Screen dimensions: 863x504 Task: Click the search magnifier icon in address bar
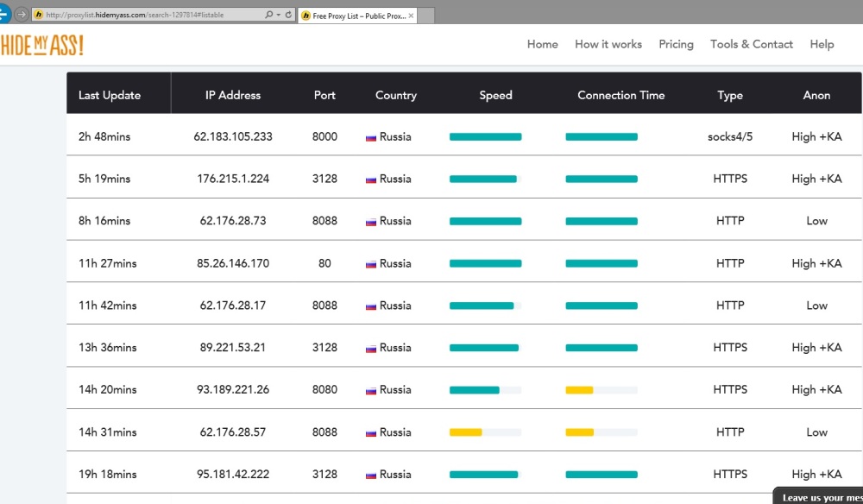(268, 16)
